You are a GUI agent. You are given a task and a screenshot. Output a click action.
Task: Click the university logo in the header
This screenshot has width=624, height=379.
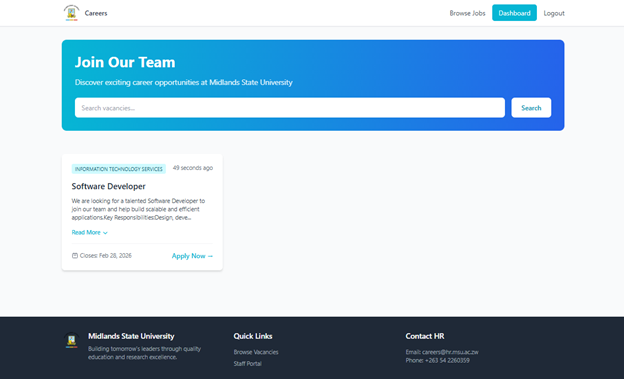pyautogui.click(x=71, y=13)
